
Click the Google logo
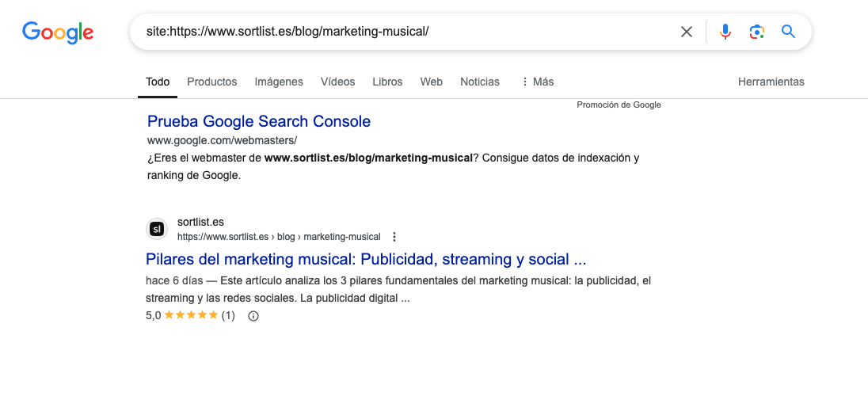[58, 32]
